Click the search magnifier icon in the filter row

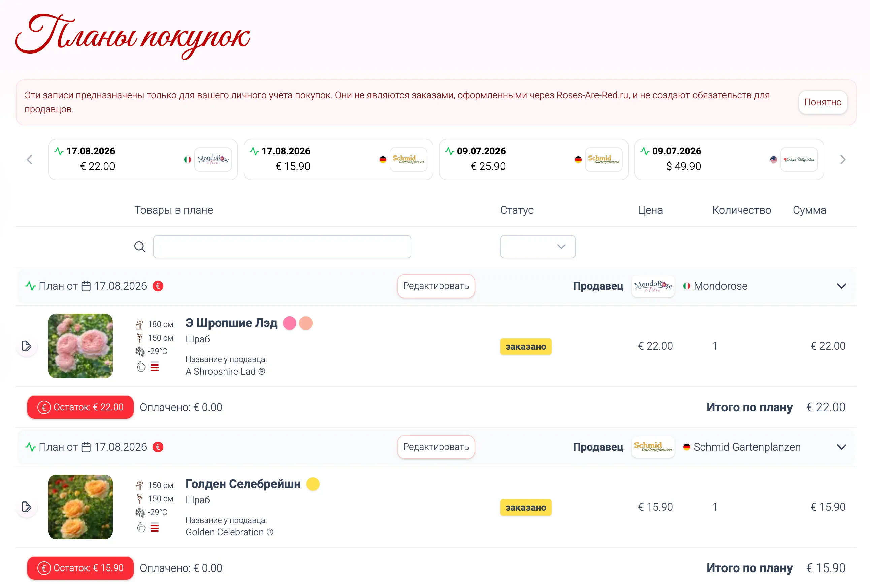(140, 247)
